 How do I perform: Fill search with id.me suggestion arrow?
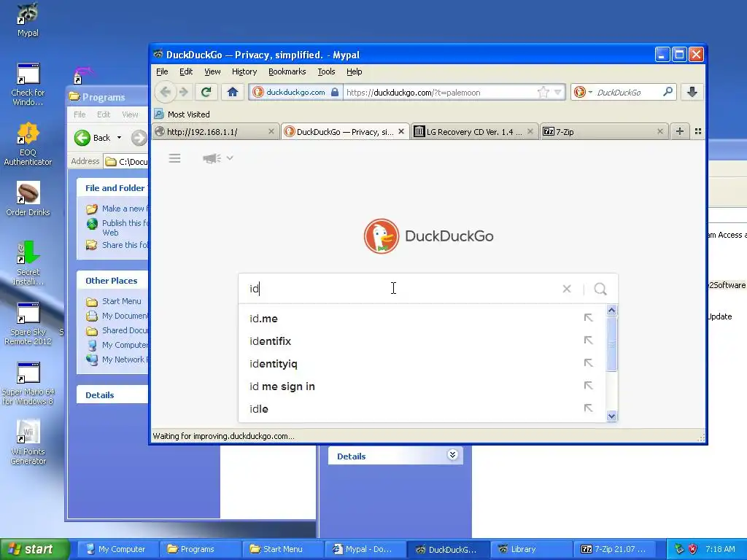pyautogui.click(x=589, y=318)
